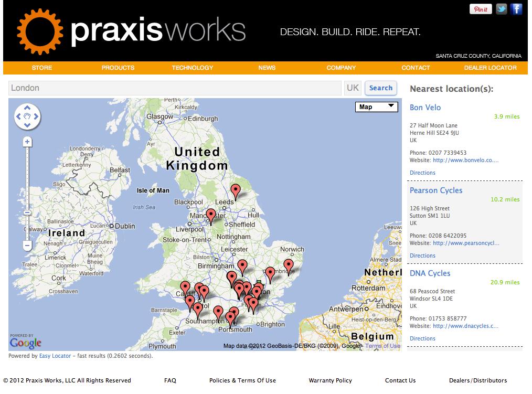This screenshot has height=394, width=532.
Task: Zoom out the map with the minus button
Action: point(27,246)
